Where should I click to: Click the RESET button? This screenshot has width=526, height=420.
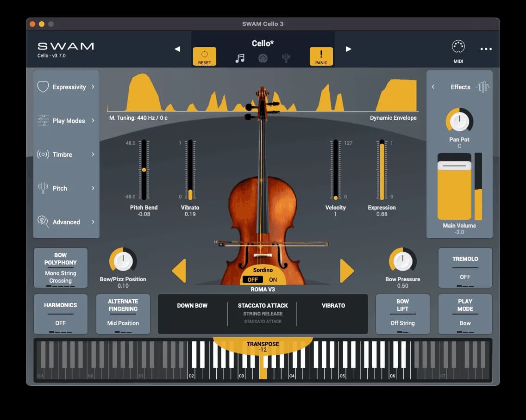[204, 56]
